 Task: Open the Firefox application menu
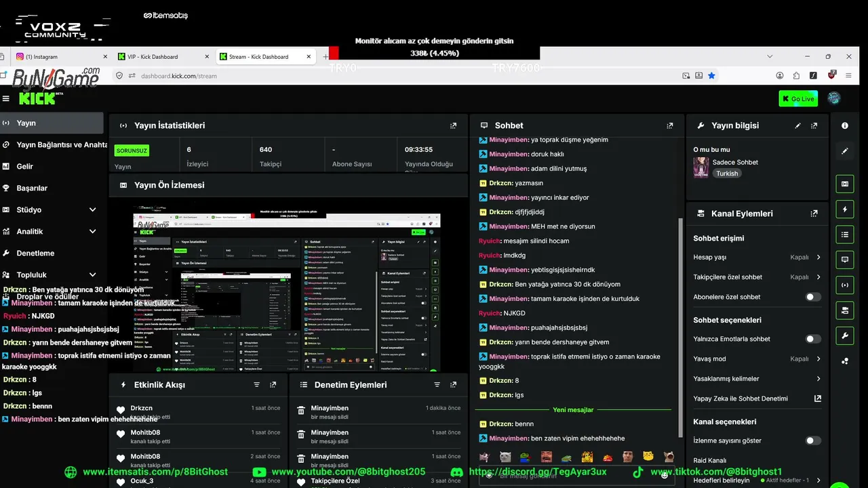(849, 76)
